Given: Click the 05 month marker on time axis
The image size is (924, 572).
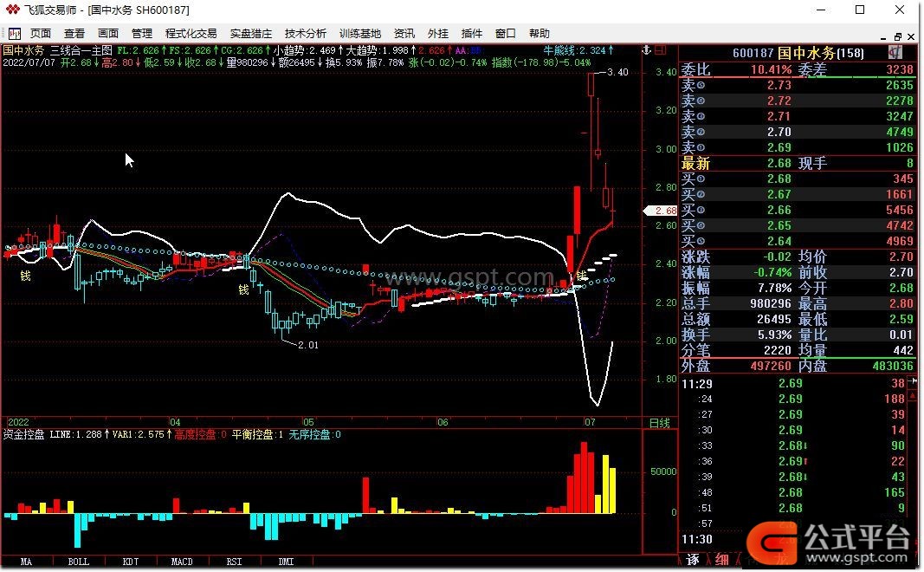Looking at the screenshot, I should [308, 422].
